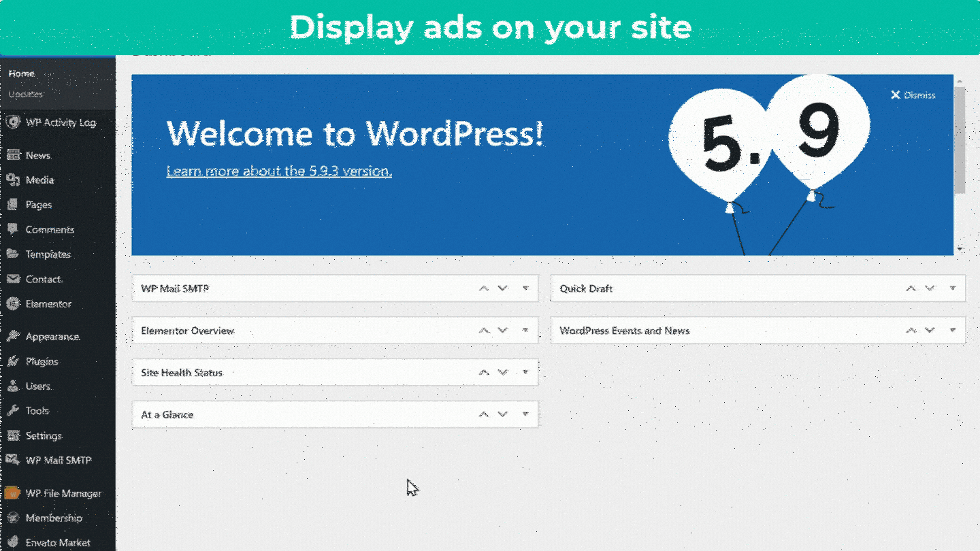Open the Appearance menu
Viewport: 980px width, 551px height.
click(53, 337)
